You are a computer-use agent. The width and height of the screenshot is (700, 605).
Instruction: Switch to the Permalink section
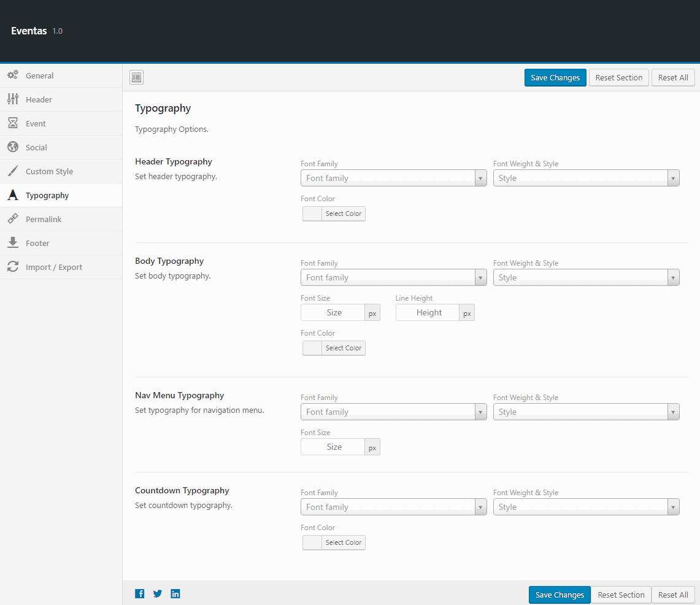[x=44, y=219]
